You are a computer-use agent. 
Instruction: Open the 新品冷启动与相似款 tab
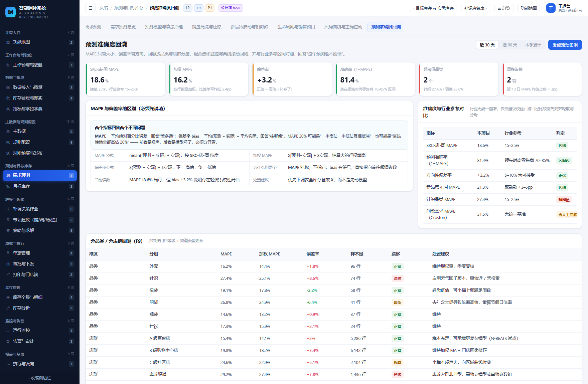tap(249, 27)
